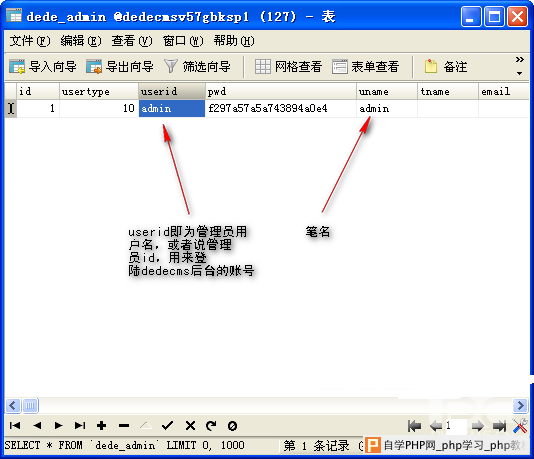Launch the Filter Wizard (筛选向导)
Screen dimensions: 534x459
[x=197, y=66]
